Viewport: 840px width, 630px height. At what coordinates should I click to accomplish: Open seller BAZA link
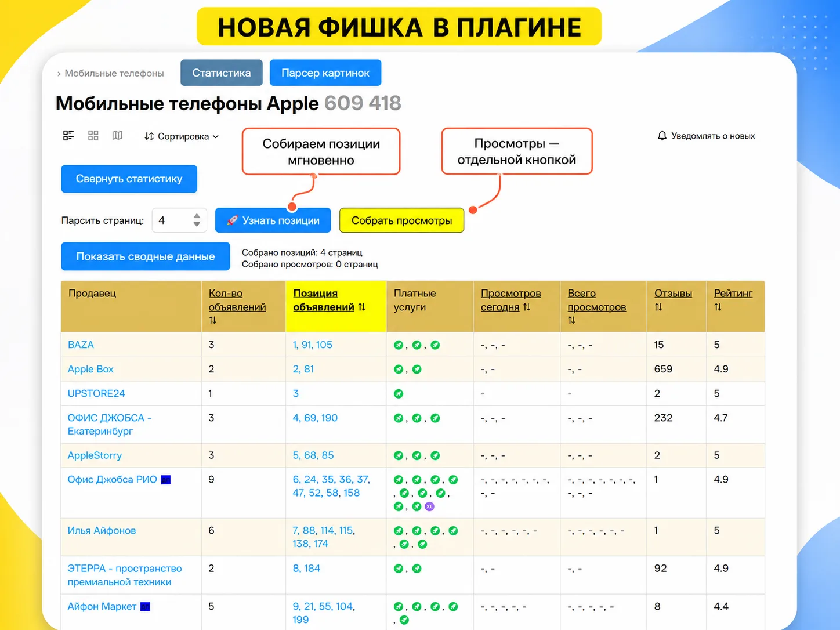click(81, 345)
